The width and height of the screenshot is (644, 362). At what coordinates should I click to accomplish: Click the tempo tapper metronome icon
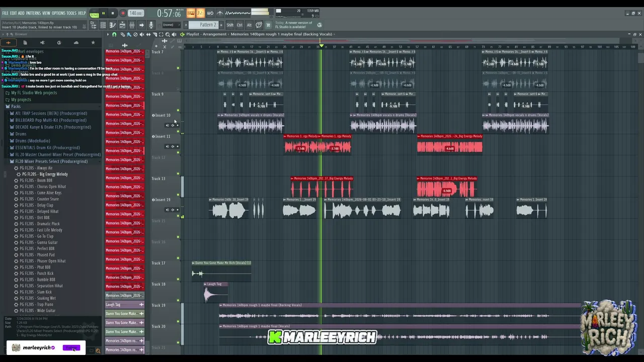(220, 13)
